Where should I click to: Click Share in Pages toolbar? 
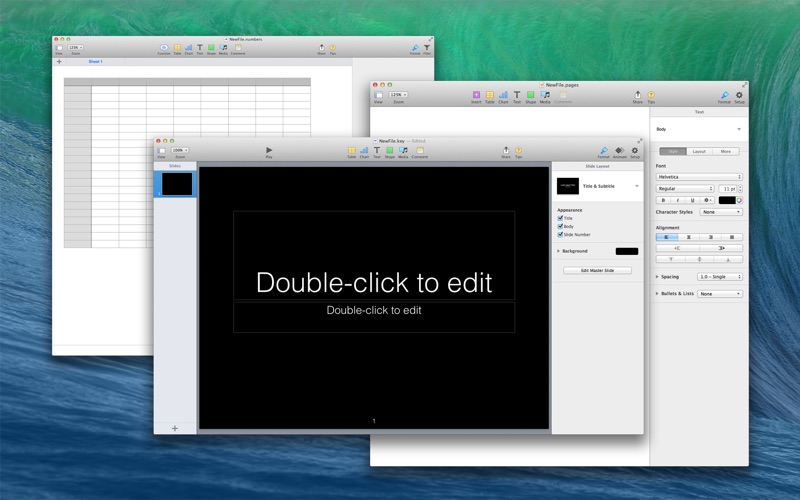(638, 95)
